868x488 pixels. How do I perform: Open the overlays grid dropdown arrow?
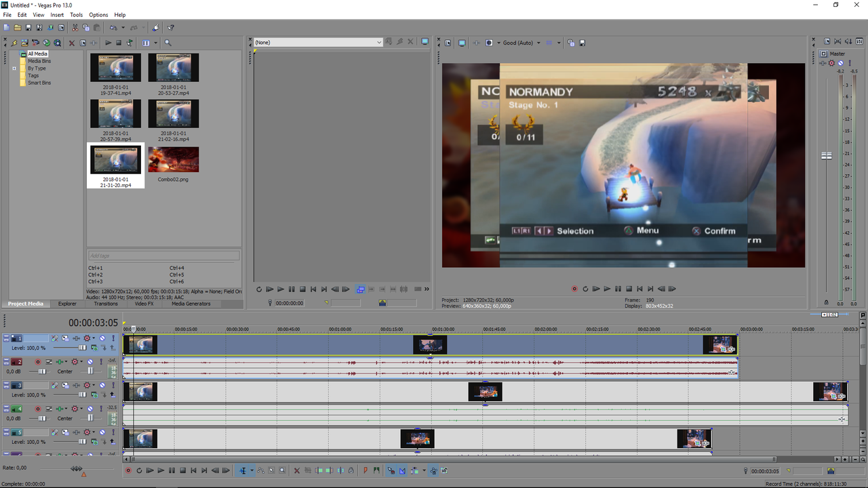tap(559, 43)
